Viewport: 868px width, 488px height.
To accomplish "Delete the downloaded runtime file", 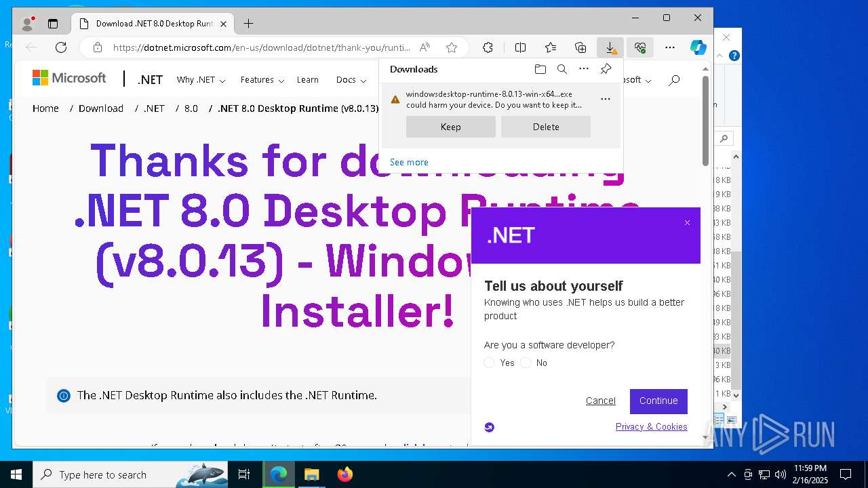I will point(546,127).
